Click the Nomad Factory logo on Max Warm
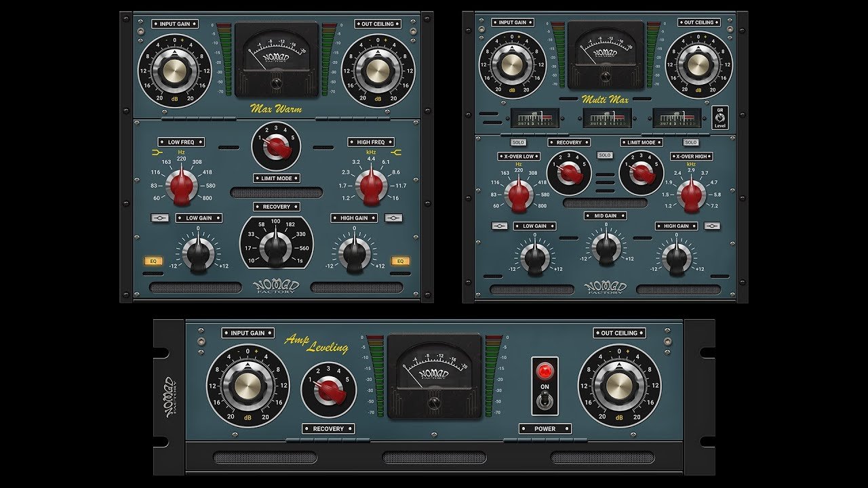 coord(276,287)
